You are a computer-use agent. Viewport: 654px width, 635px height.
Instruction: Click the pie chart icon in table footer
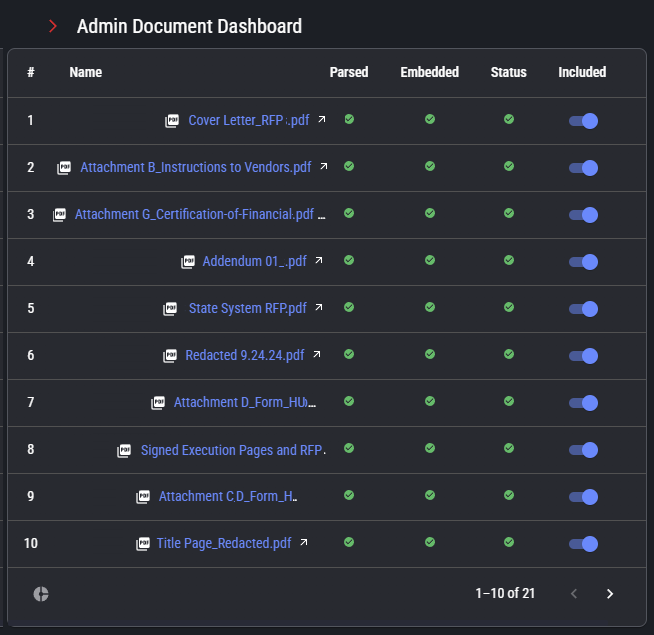click(x=41, y=594)
